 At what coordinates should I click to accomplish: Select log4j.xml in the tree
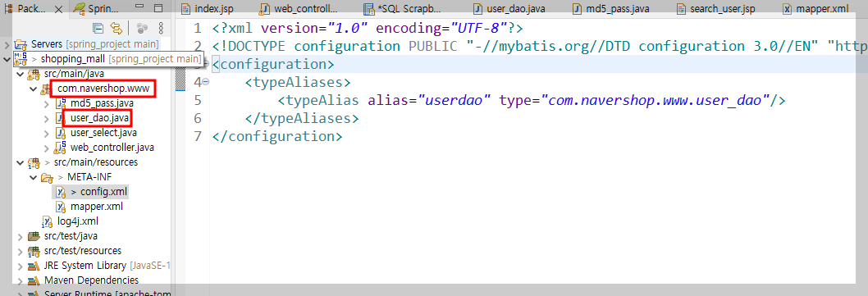click(77, 221)
